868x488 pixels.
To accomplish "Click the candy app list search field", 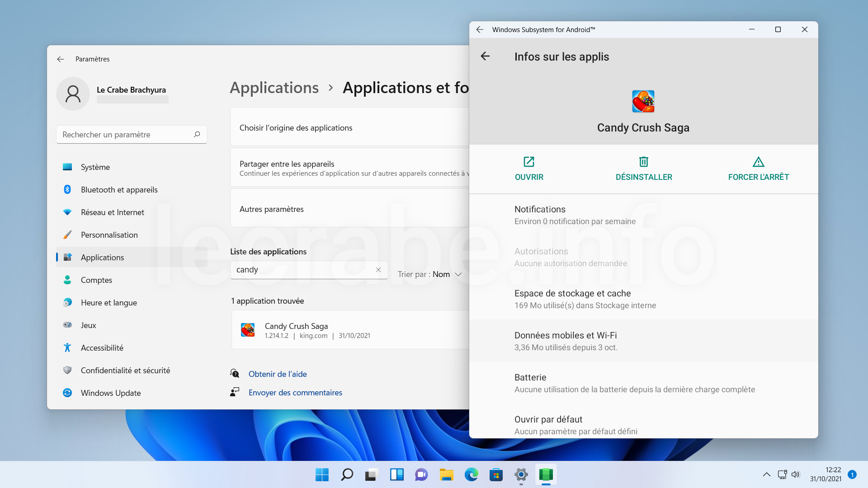I will [x=309, y=270].
